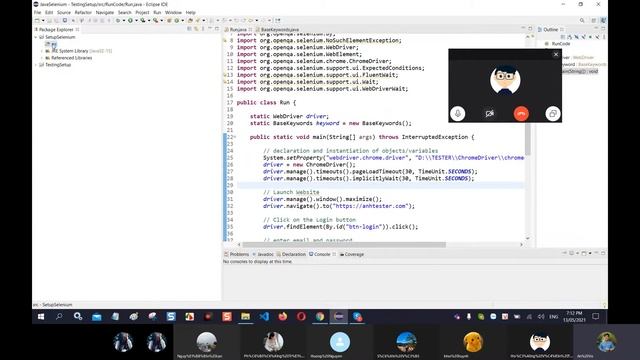Click the New Java Class icon
Image resolution: width=640 pixels, height=360 pixels.
[177, 20]
